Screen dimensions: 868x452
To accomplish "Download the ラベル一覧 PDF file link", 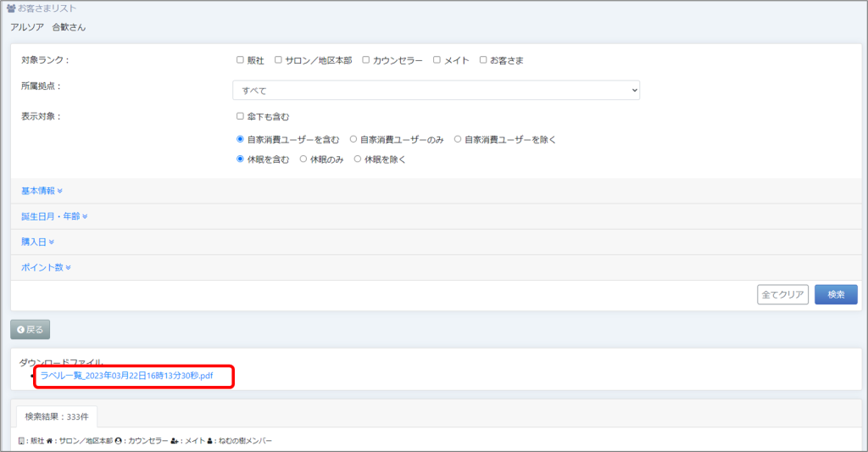I will [x=126, y=376].
